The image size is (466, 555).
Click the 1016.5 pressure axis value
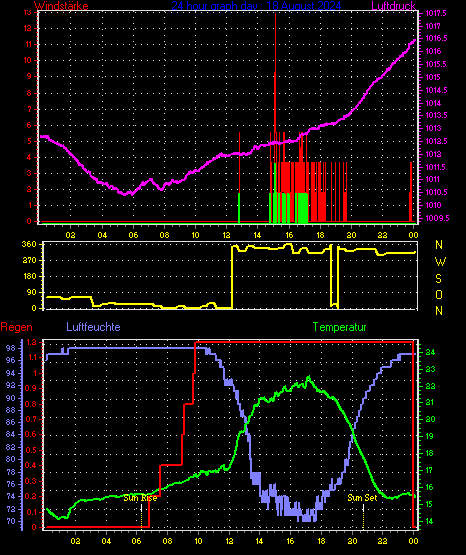436,38
